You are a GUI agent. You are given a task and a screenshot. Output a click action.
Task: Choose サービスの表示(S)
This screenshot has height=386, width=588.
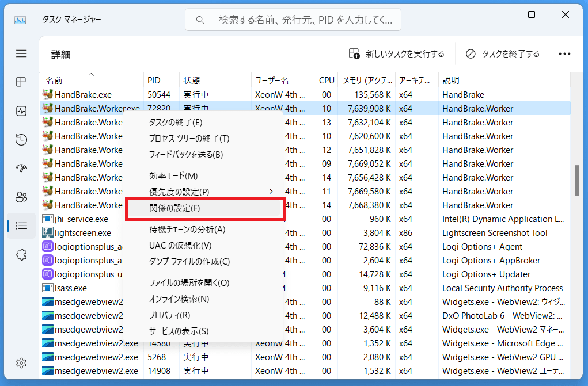point(203,331)
